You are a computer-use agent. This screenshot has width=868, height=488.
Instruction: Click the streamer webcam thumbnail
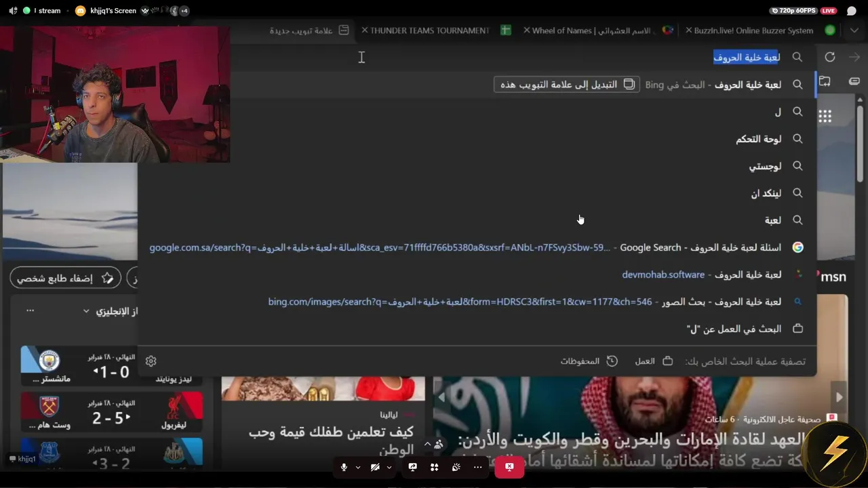(x=115, y=94)
